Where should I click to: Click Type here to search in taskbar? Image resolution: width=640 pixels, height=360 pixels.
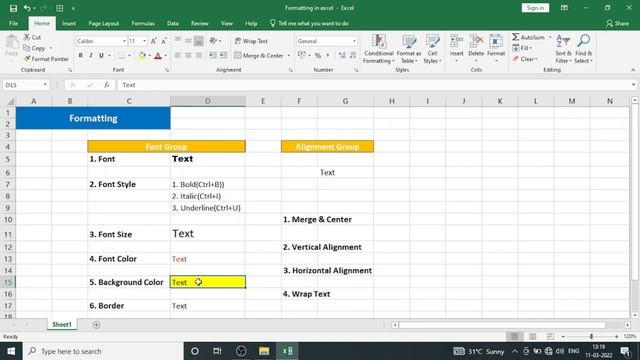coord(103,351)
